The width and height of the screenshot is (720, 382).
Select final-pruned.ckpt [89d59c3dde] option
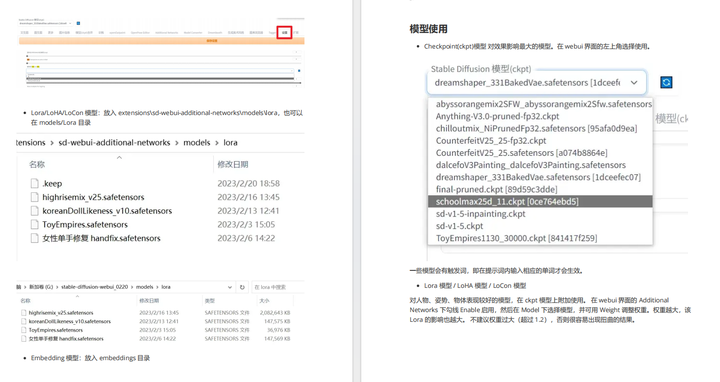click(x=540, y=189)
